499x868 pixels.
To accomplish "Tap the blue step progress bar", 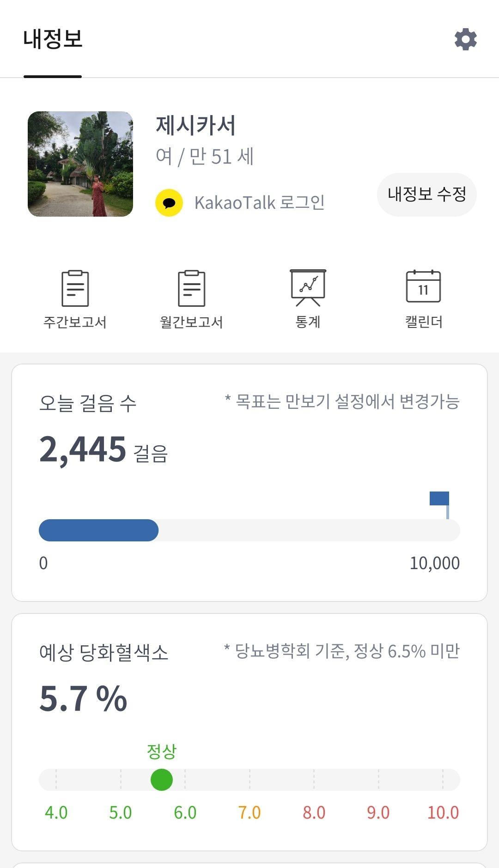I will 98,530.
